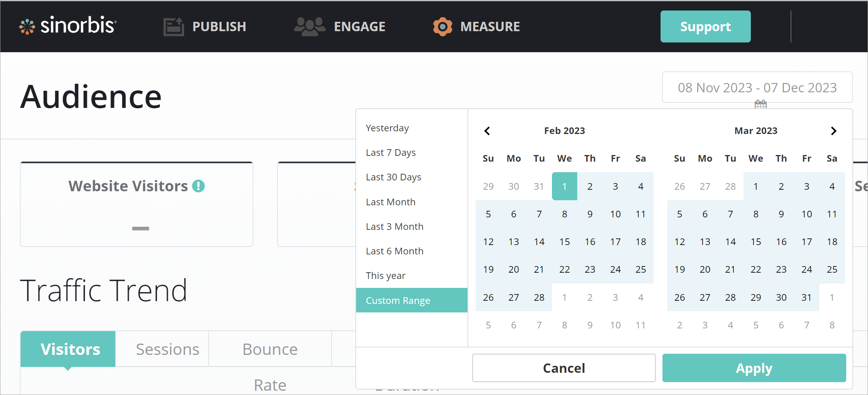Choose the This year preset
This screenshot has width=868, height=395.
385,276
